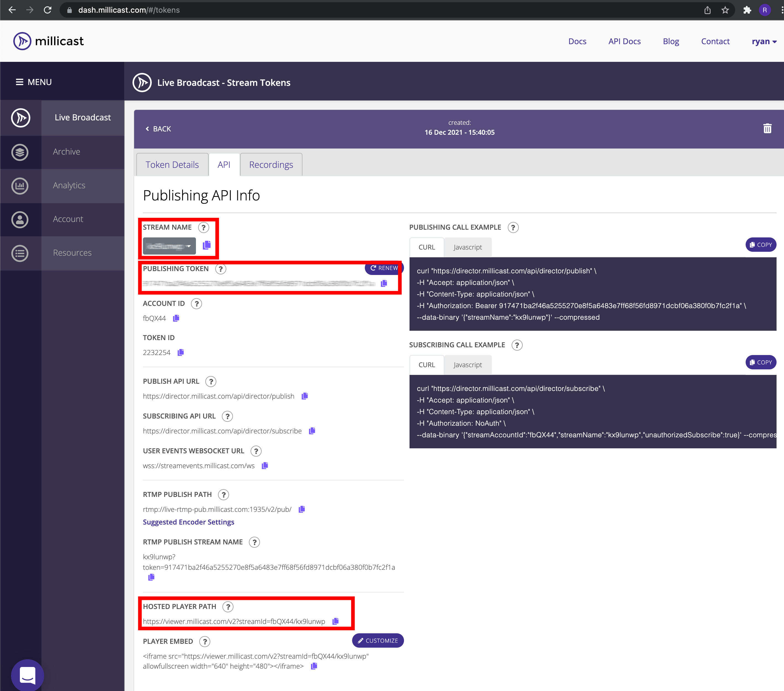Select CURL tab in Subscribing Call Example
Viewport: 784px width, 691px height.
[x=427, y=365]
